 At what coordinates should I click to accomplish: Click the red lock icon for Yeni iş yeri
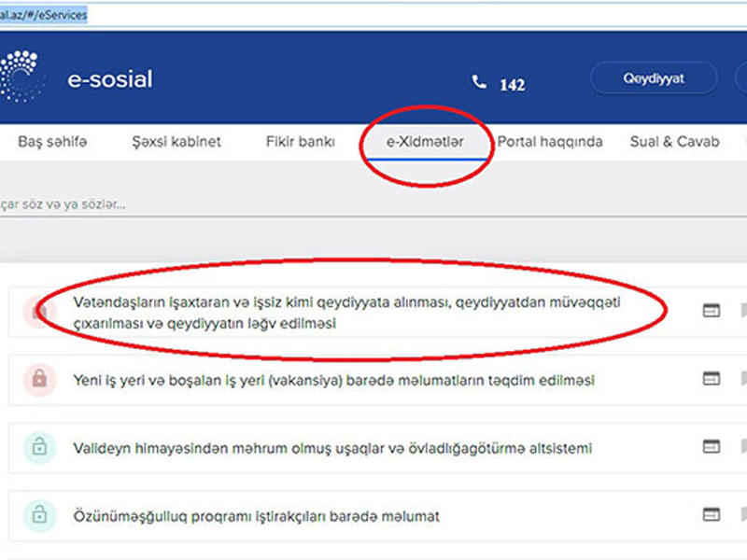40,380
